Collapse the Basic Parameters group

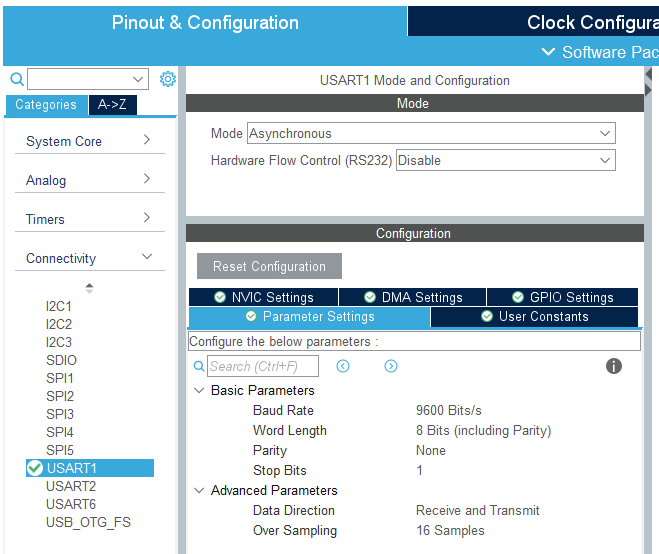[x=199, y=390]
